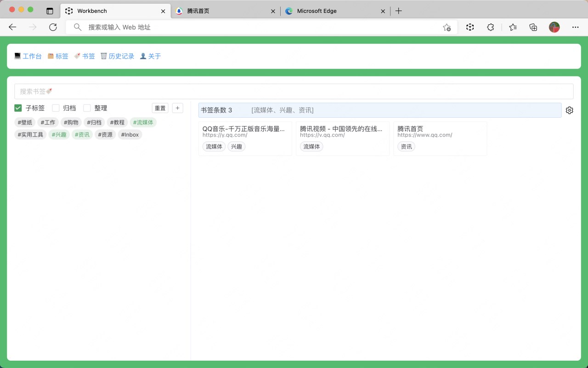The height and width of the screenshot is (368, 588).
Task: Open the Collections icon
Action: (533, 27)
